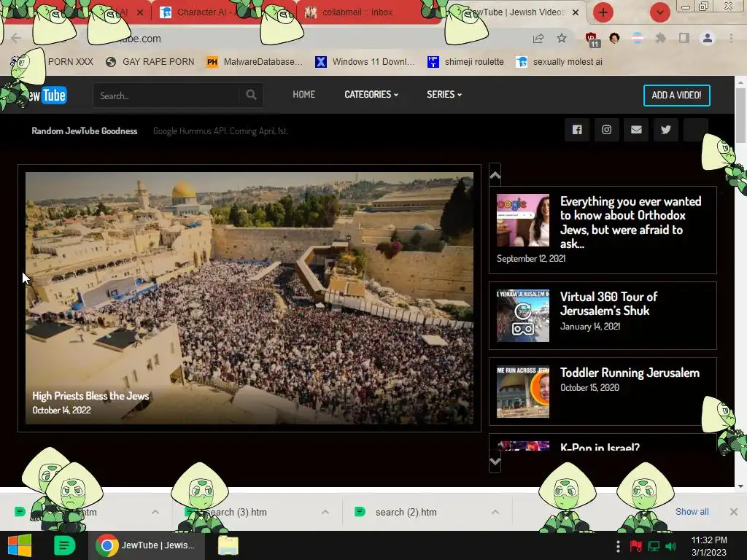Open the red shield extension showing 11

click(592, 39)
